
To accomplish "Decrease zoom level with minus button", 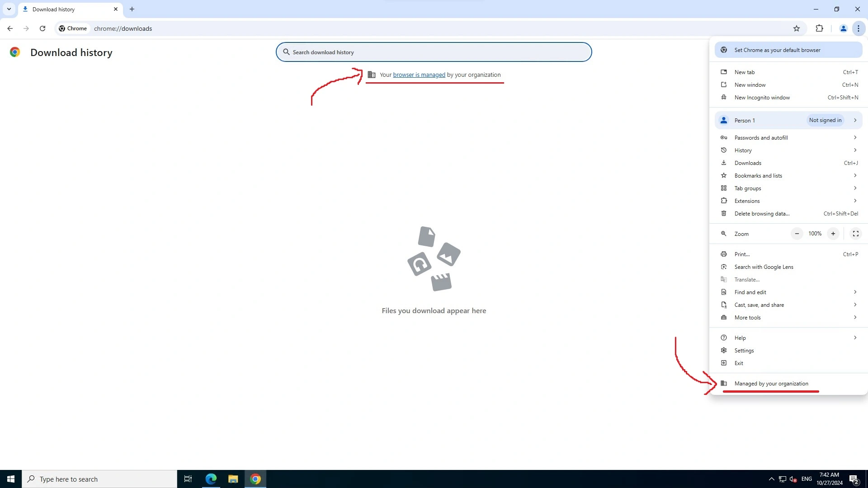I will coord(797,234).
